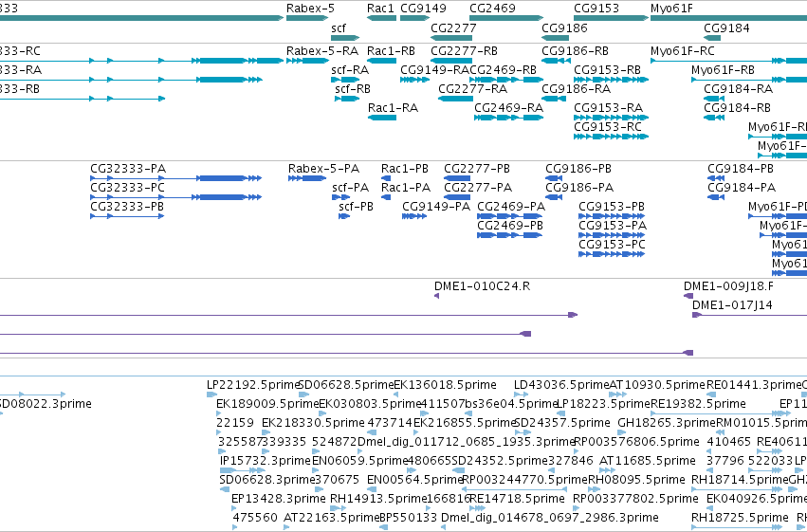Click EST label EK136018.5prime

(445, 385)
